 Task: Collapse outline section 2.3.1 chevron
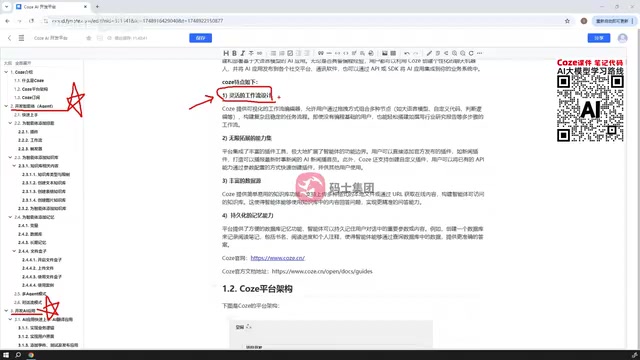(14, 166)
